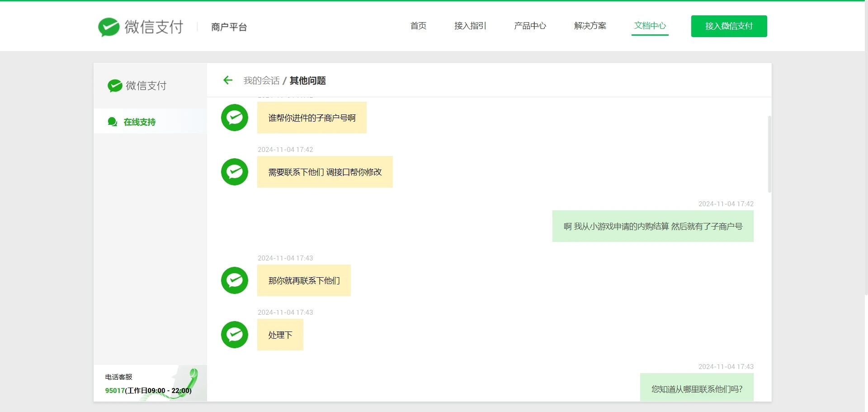Click the 处理下 message bubble
Screen dimensions: 868x412
coord(280,335)
